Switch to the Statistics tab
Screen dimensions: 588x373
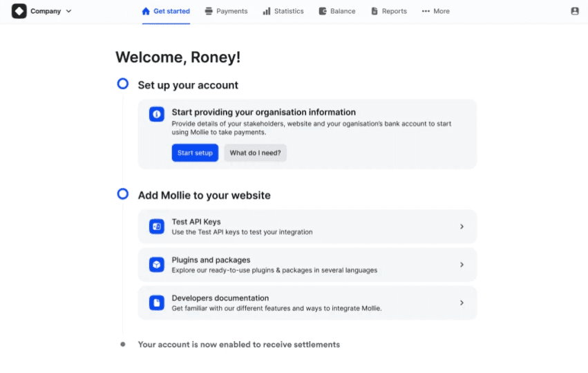pos(283,11)
